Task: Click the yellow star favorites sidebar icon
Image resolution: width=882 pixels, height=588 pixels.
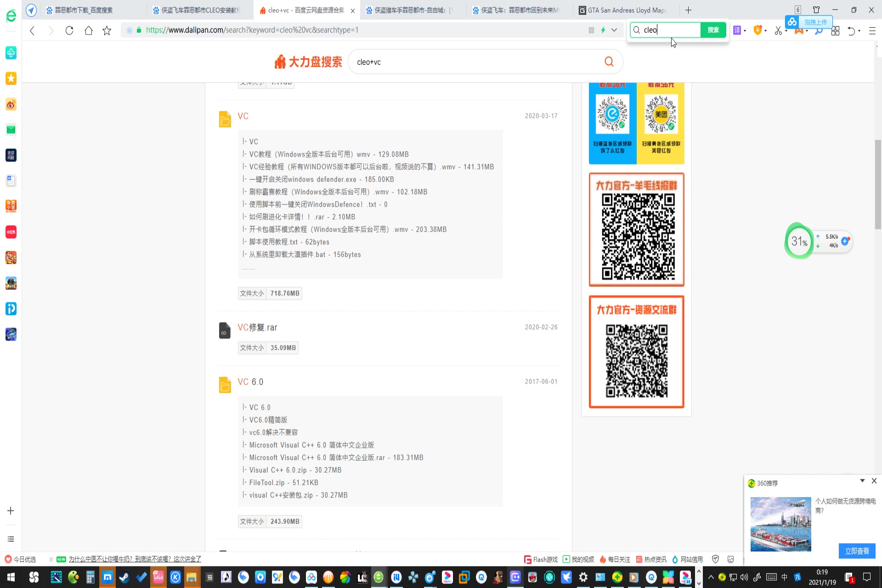Action: (x=11, y=79)
